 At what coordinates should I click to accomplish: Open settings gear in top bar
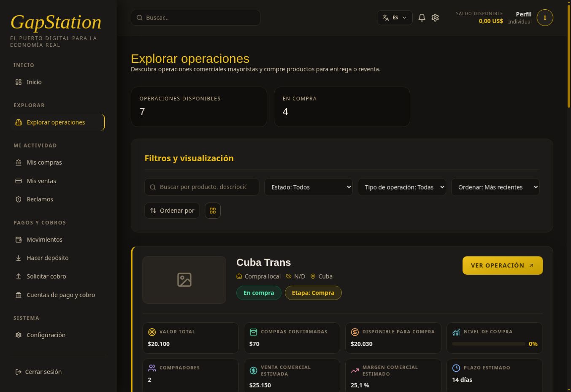tap(435, 18)
